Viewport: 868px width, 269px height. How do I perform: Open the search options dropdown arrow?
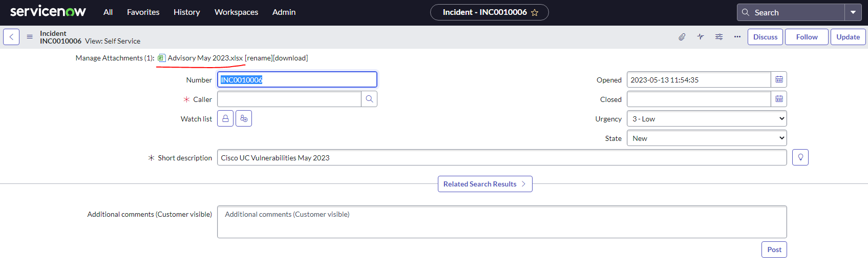pos(853,12)
